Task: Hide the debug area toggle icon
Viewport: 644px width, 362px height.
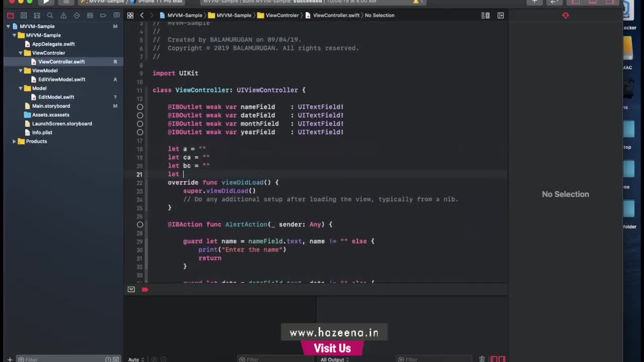Action: [131, 290]
